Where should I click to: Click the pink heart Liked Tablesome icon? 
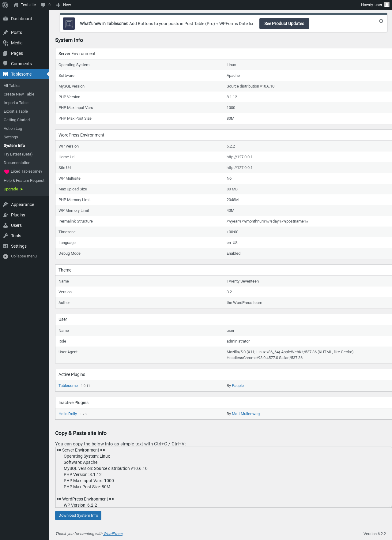7,172
